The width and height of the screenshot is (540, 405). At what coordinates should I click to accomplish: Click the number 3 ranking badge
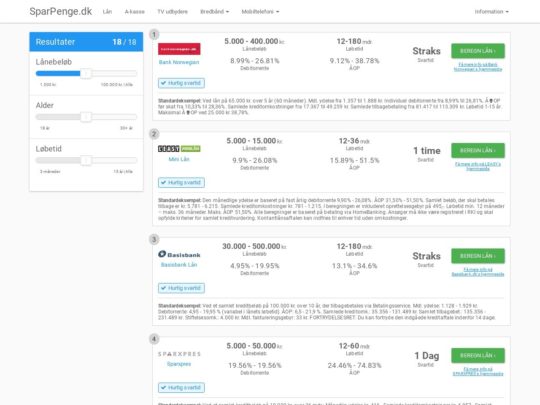click(x=154, y=239)
